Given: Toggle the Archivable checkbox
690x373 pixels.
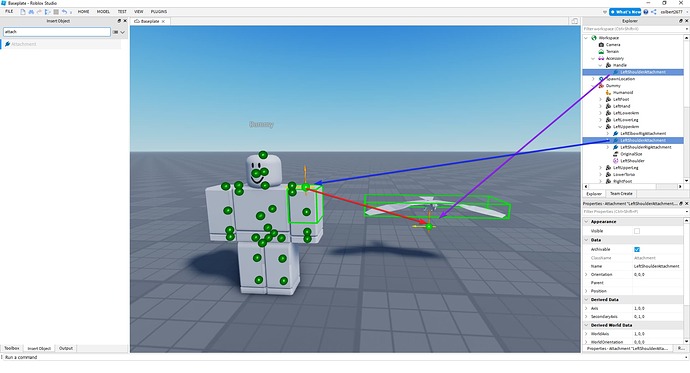Looking at the screenshot, I should (x=637, y=249).
